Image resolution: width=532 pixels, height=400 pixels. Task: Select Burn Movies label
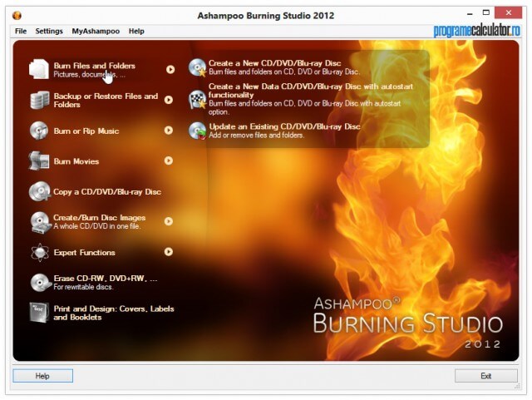click(x=76, y=161)
